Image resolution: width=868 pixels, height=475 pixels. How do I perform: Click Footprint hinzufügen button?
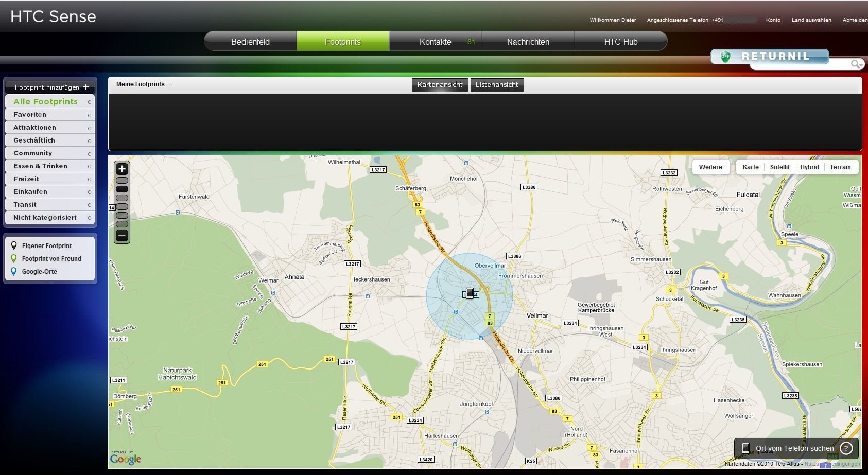(50, 87)
